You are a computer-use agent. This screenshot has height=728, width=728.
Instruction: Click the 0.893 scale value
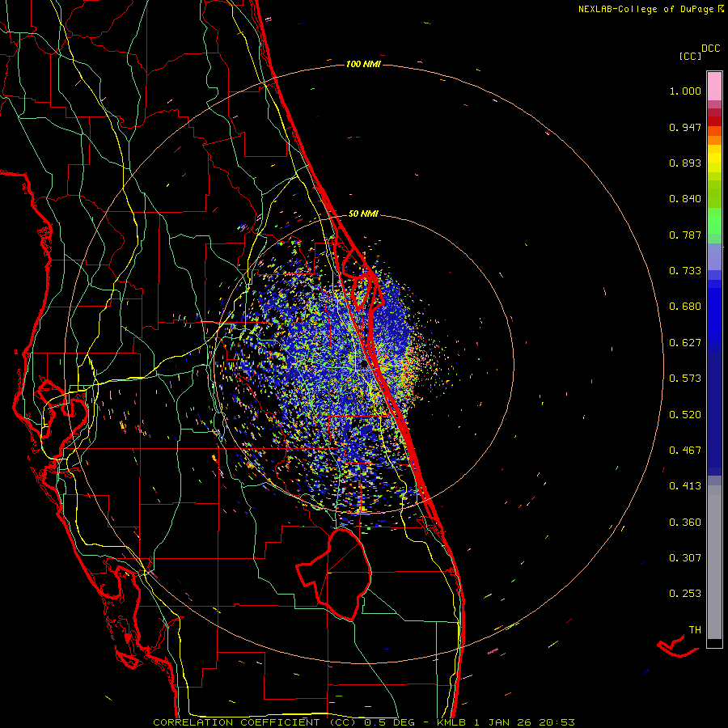685,163
